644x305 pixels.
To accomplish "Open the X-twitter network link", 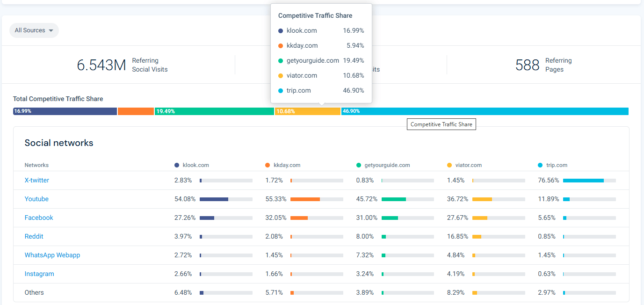I will click(x=37, y=180).
